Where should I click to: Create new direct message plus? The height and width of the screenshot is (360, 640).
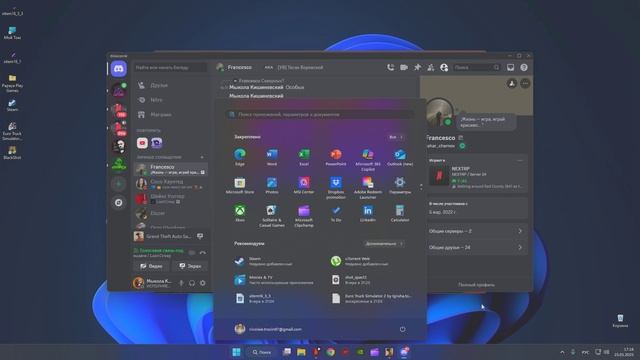coord(202,157)
